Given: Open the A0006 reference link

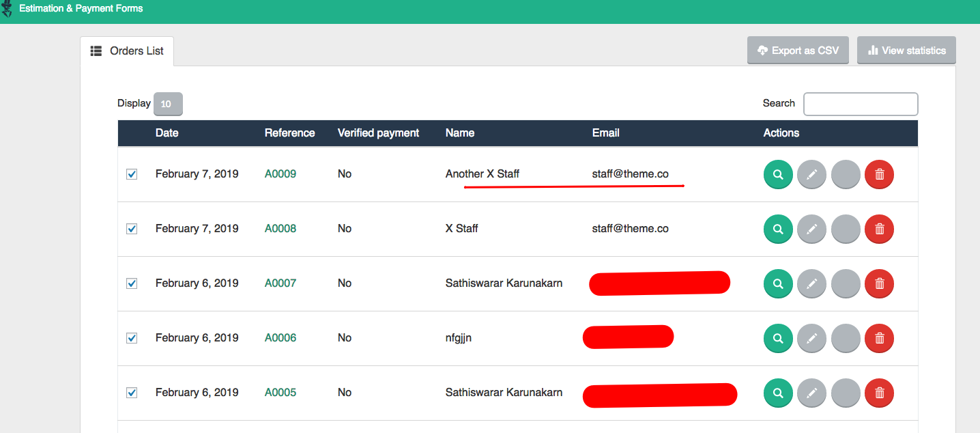Looking at the screenshot, I should 280,338.
